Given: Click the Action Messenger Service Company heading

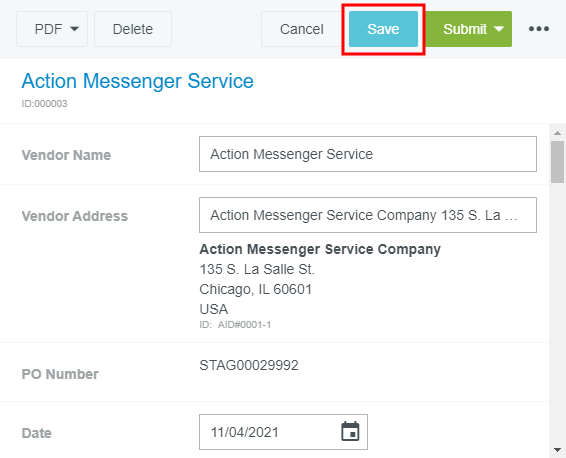Looking at the screenshot, I should pos(320,249).
